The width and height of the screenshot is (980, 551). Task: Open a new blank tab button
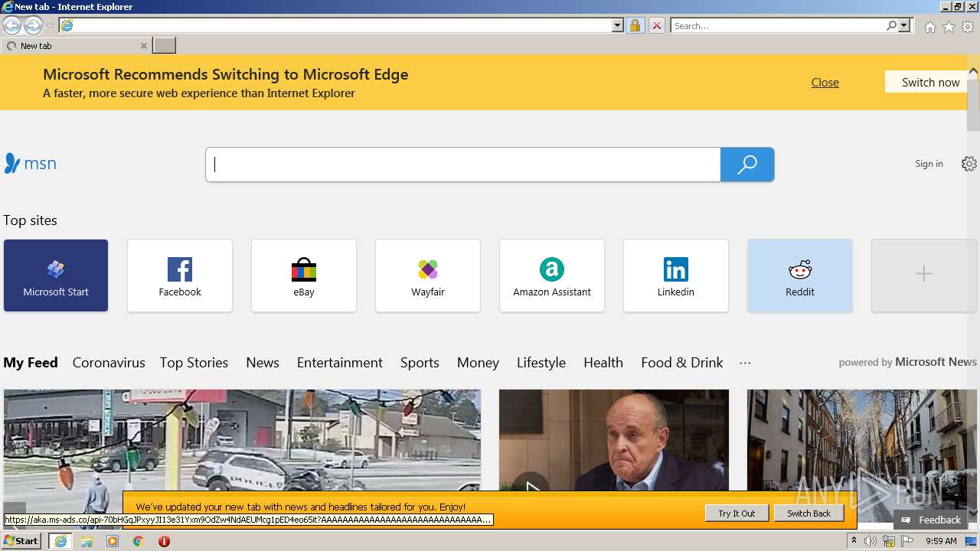(165, 46)
